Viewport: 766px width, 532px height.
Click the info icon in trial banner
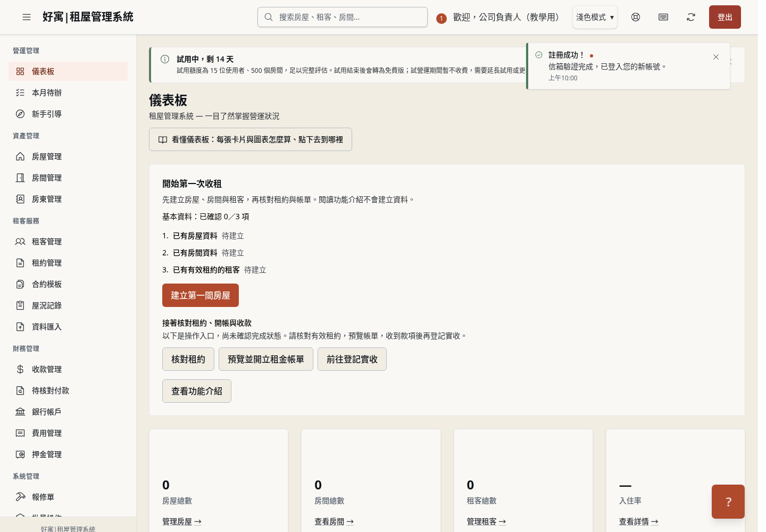coord(165,59)
